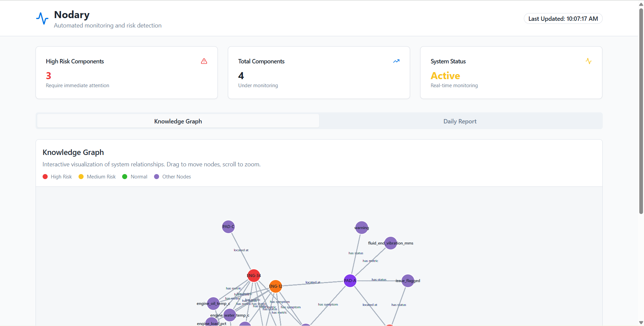The width and height of the screenshot is (644, 326).
Task: Select the PAD-C node
Action: (x=229, y=227)
